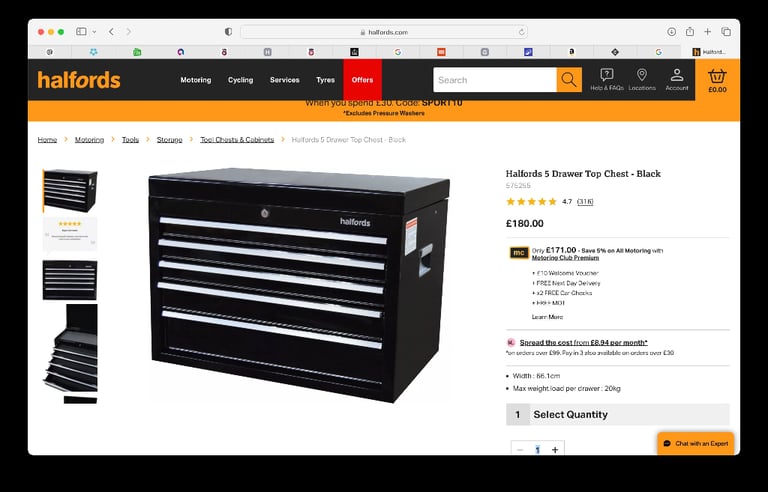Open Safari's sidebar dropdown chevron
Image resolution: width=768 pixels, height=492 pixels.
tap(94, 32)
